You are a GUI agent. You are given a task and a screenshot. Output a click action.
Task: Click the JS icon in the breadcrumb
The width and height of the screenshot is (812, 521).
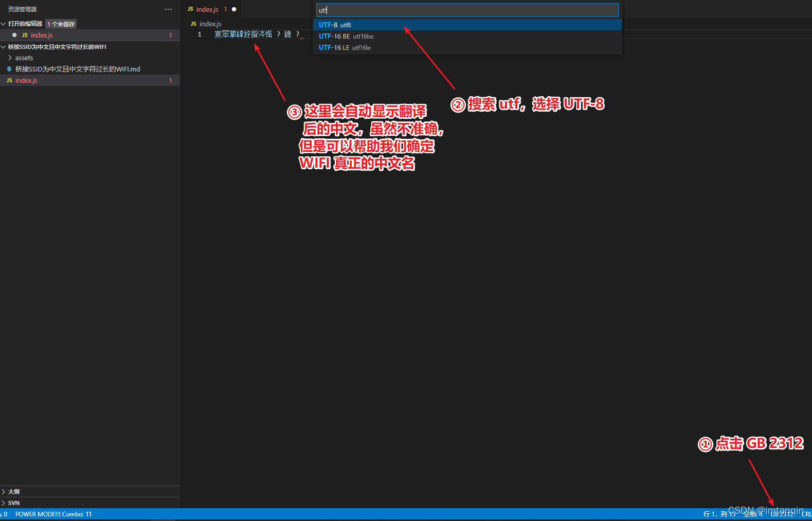pos(193,24)
